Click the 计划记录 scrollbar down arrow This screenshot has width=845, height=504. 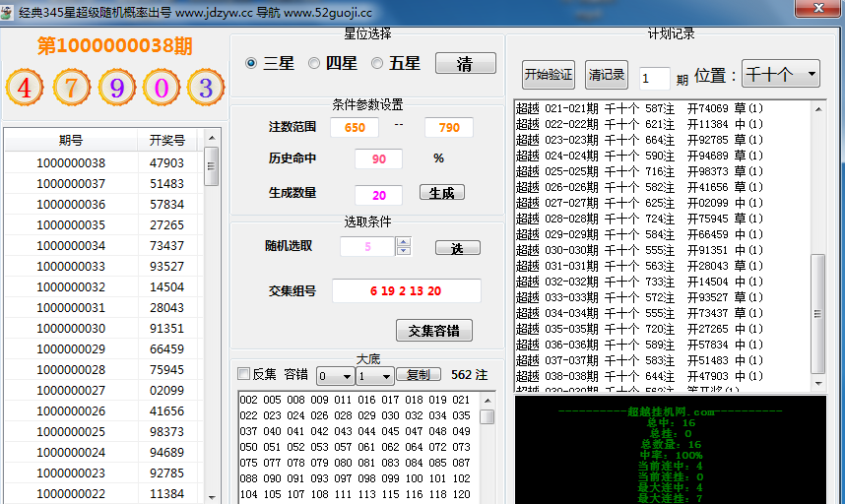tap(818, 383)
